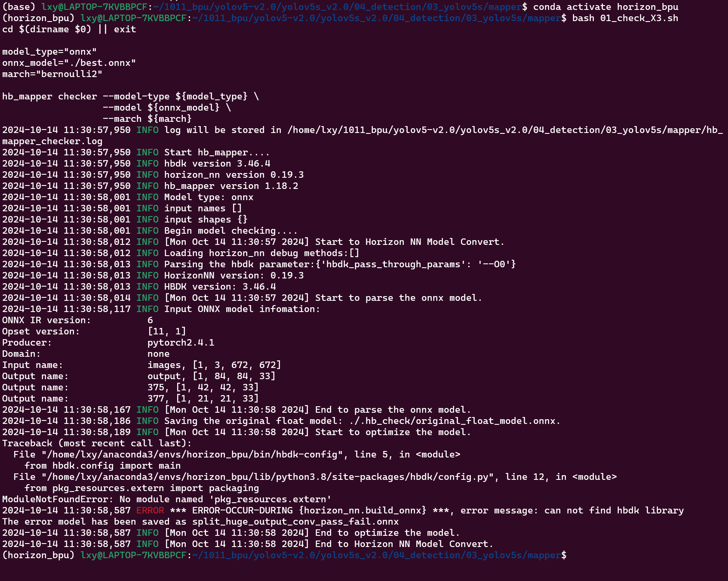Image resolution: width=728 pixels, height=581 pixels.
Task: Click the hb_mapper_checker.log filename
Action: [x=52, y=141]
